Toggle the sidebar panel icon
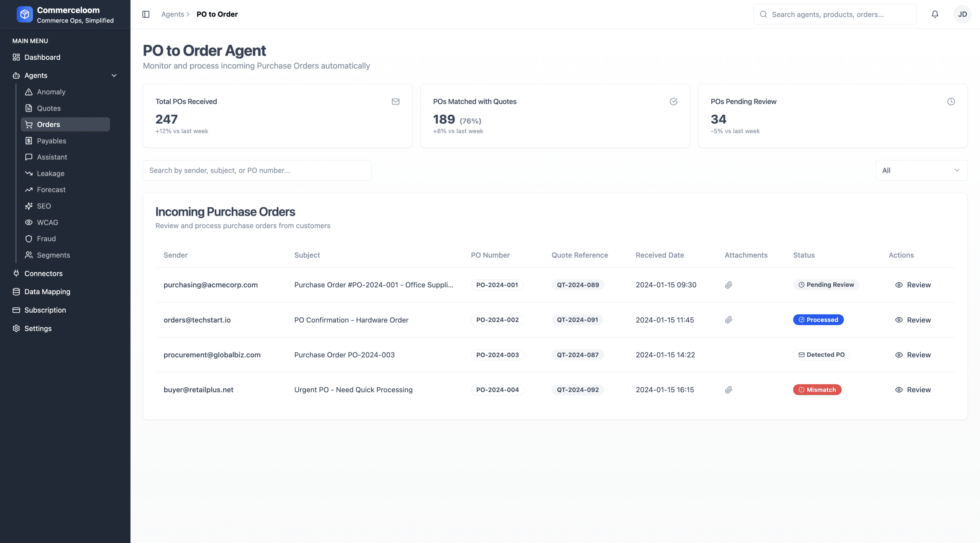Screen dimensions: 980x543 146,14
